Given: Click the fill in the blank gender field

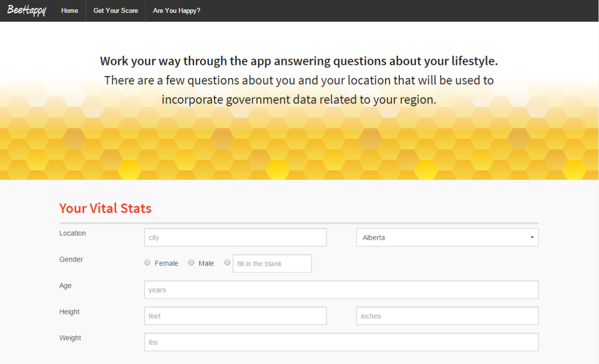Looking at the screenshot, I should click(x=272, y=263).
